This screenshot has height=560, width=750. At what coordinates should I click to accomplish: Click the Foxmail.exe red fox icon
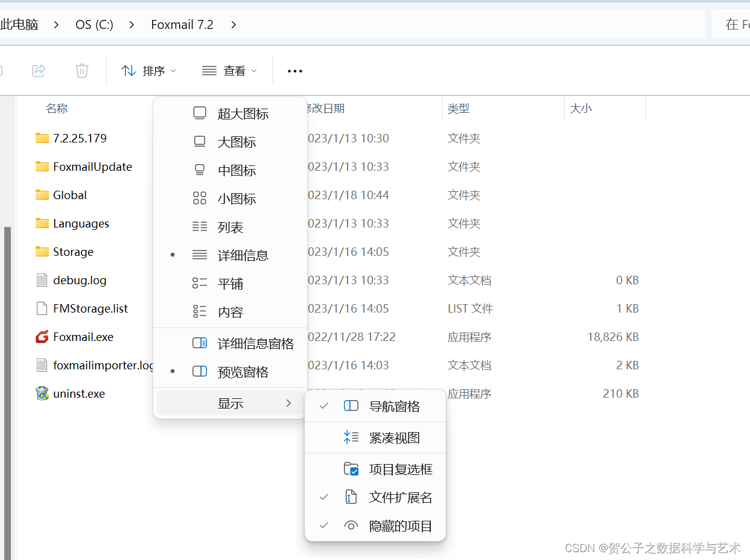point(42,337)
